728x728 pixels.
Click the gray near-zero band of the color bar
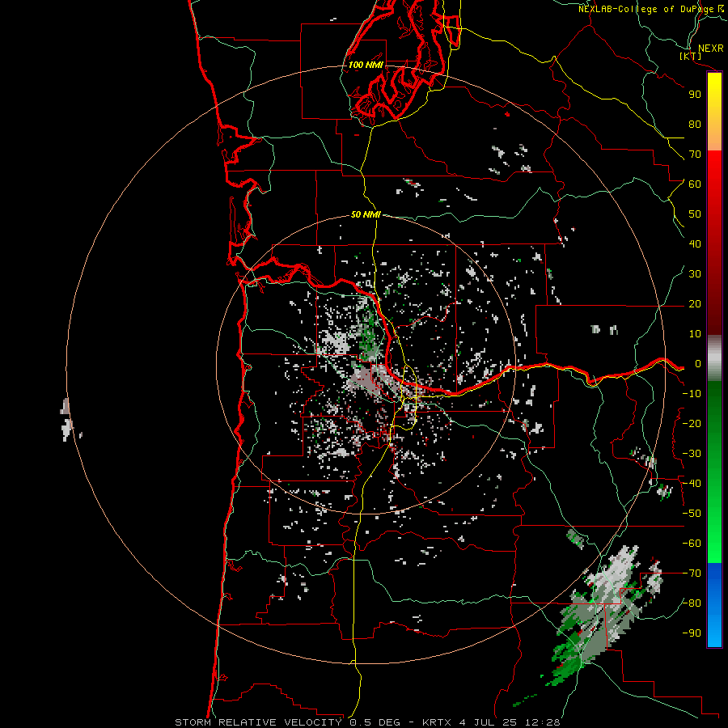[714, 358]
